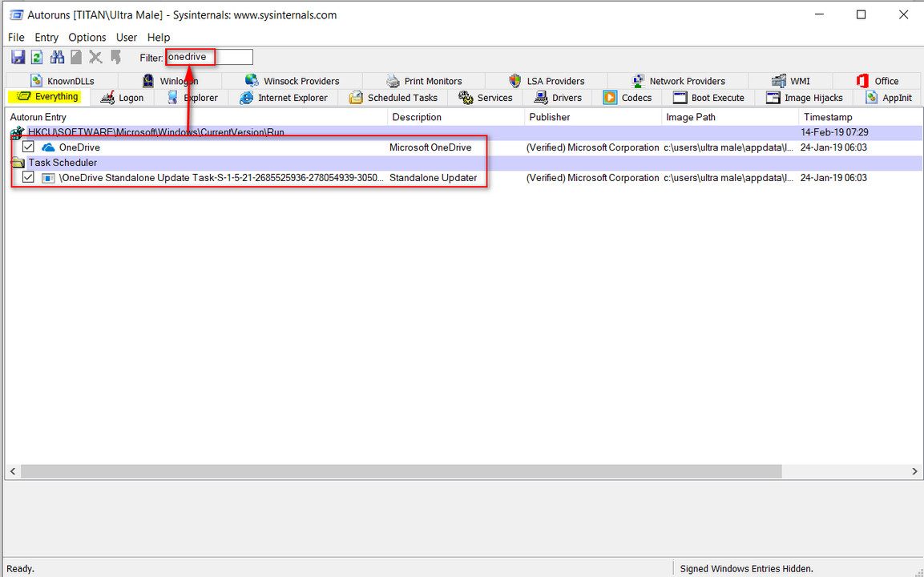Switch to the Network Providers tab
This screenshot has width=924, height=577.
(x=678, y=81)
